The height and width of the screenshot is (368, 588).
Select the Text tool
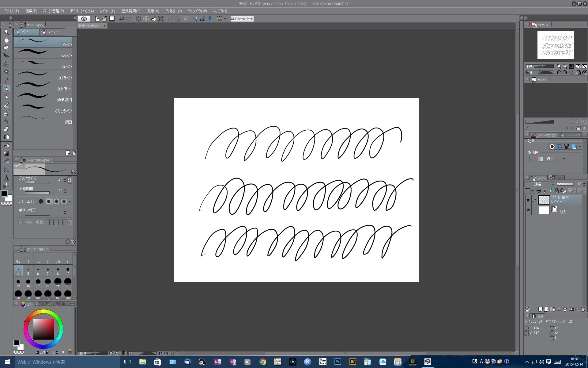pyautogui.click(x=6, y=178)
